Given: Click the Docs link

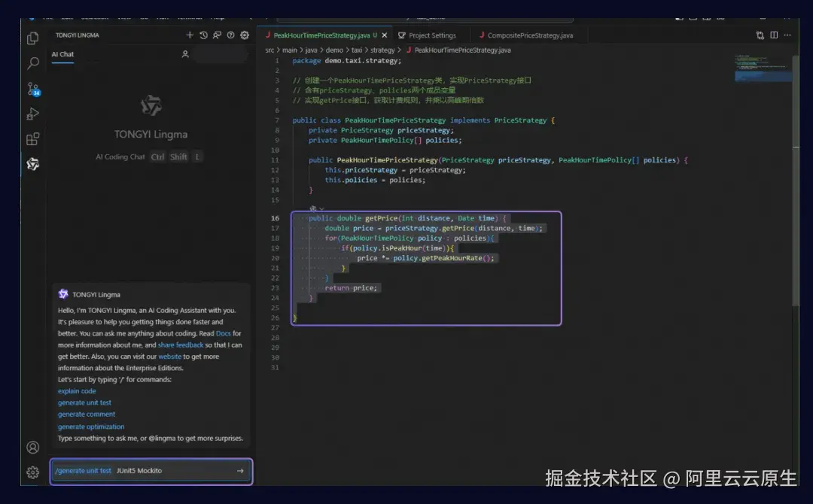Looking at the screenshot, I should [x=224, y=333].
